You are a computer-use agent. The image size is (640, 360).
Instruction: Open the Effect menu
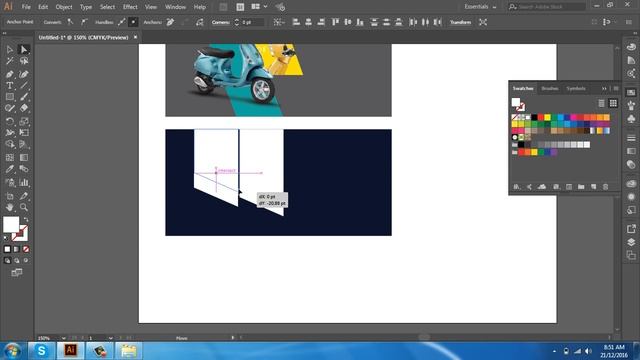click(x=130, y=7)
